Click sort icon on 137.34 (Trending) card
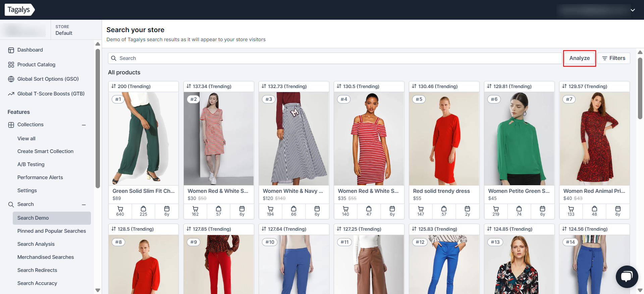 coord(189,86)
